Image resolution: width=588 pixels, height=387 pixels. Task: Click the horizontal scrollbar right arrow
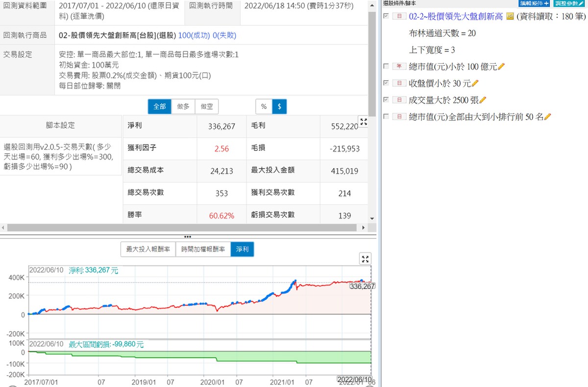pos(363,228)
